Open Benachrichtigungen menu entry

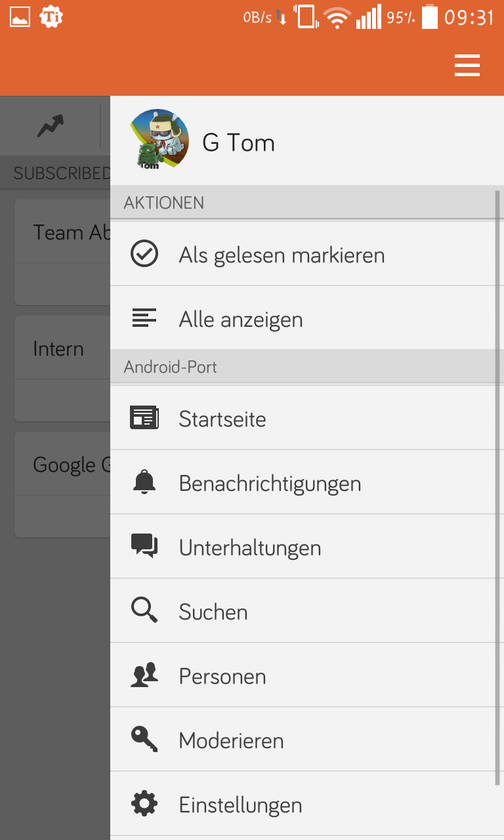270,484
